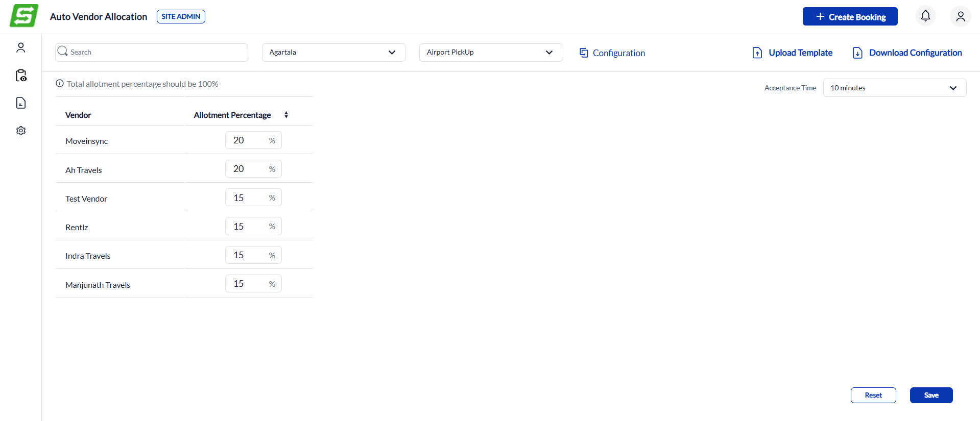
Task: Open the account avatar menu
Action: pos(961,16)
